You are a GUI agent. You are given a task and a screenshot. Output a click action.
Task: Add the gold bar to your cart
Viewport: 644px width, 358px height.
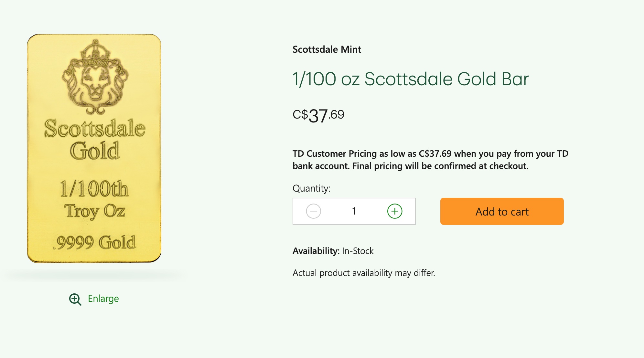coord(501,211)
